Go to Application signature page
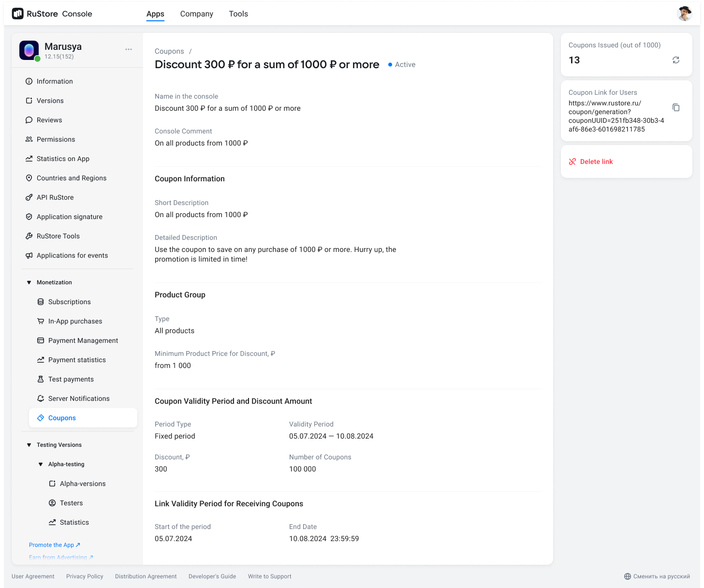The image size is (704, 588). pos(69,217)
